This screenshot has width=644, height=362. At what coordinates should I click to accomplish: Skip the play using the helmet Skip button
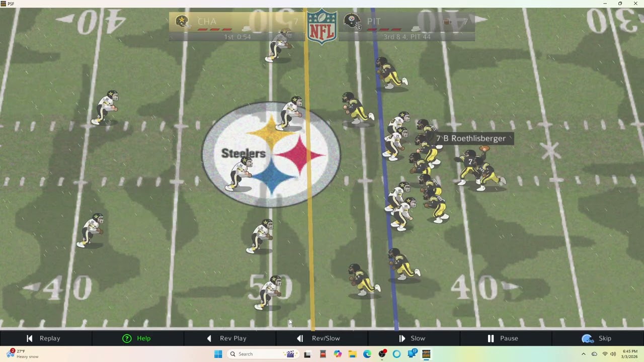[597, 338]
